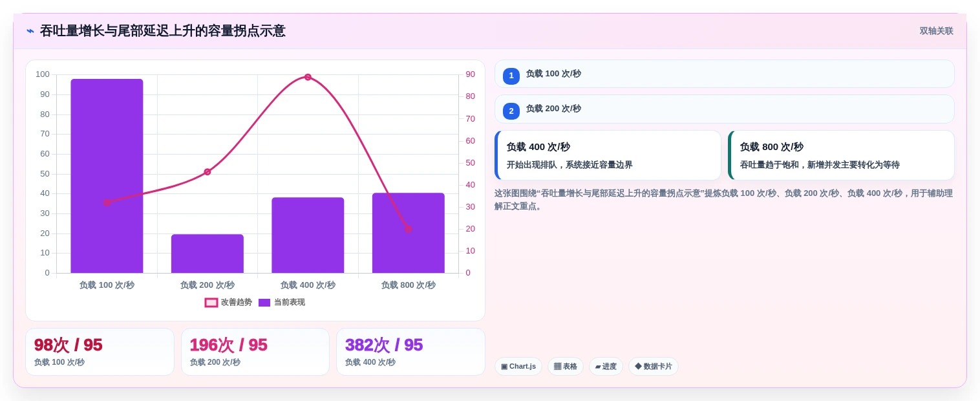Click the x-axis label 负载 800 次/秒

point(409,285)
